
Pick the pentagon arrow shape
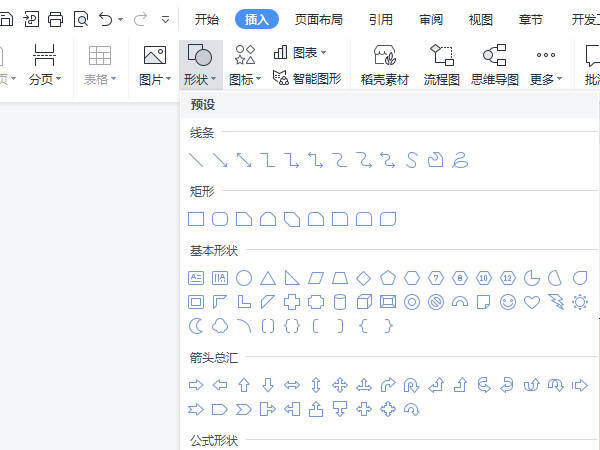220,410
